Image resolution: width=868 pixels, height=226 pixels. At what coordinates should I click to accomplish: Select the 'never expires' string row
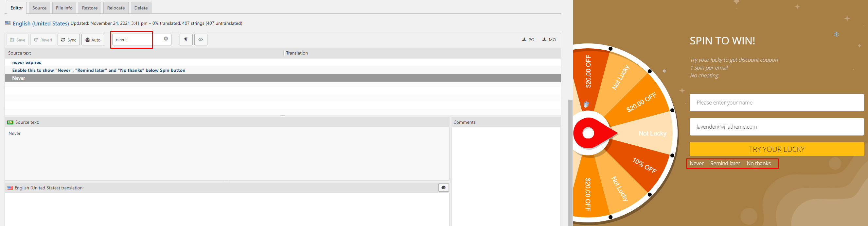pos(283,63)
